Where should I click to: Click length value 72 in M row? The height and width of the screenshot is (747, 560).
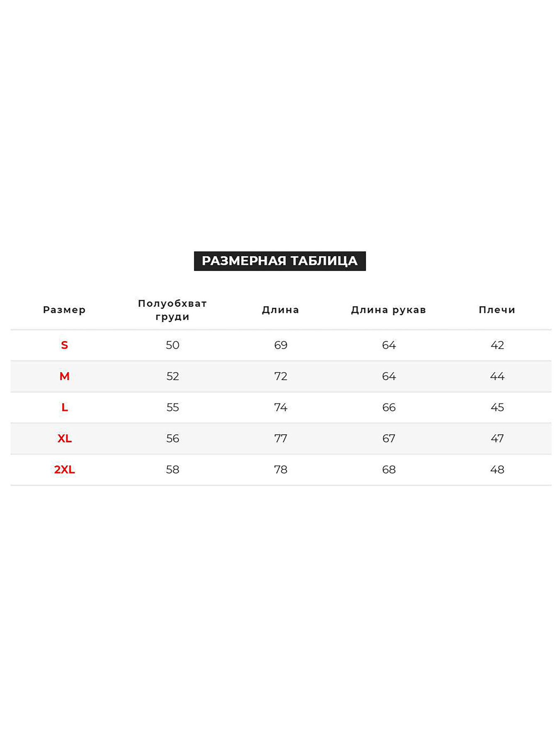280,376
